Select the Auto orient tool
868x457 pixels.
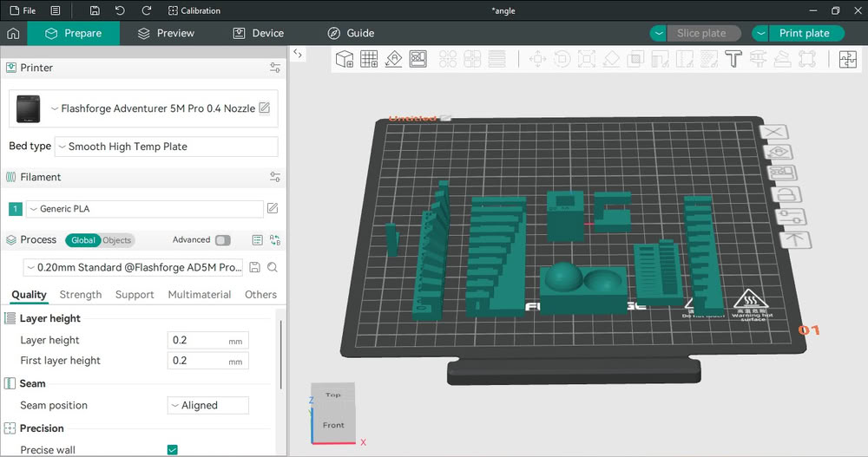(393, 59)
